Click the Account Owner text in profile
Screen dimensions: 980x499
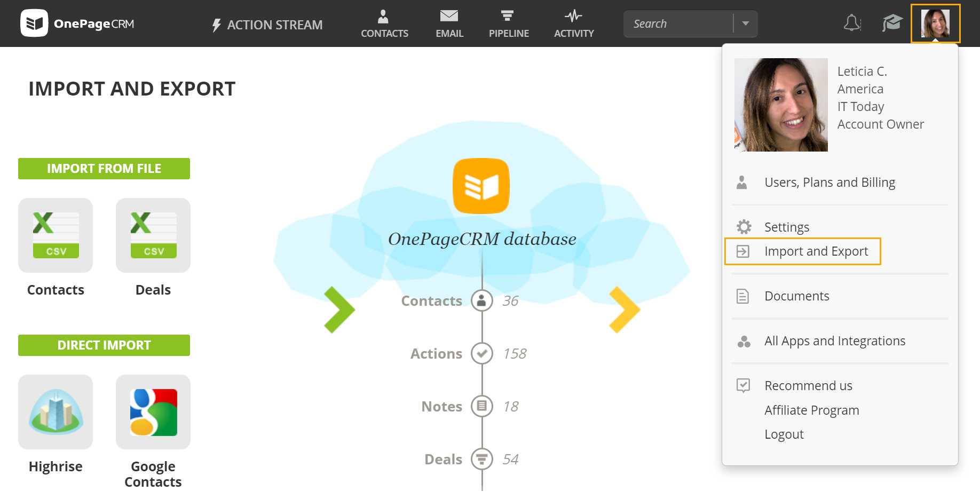[x=880, y=124]
